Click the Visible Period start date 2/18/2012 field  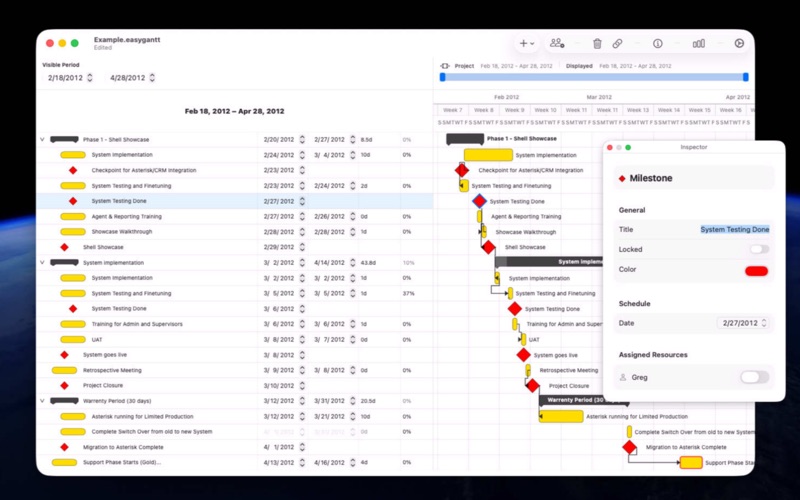click(65, 78)
